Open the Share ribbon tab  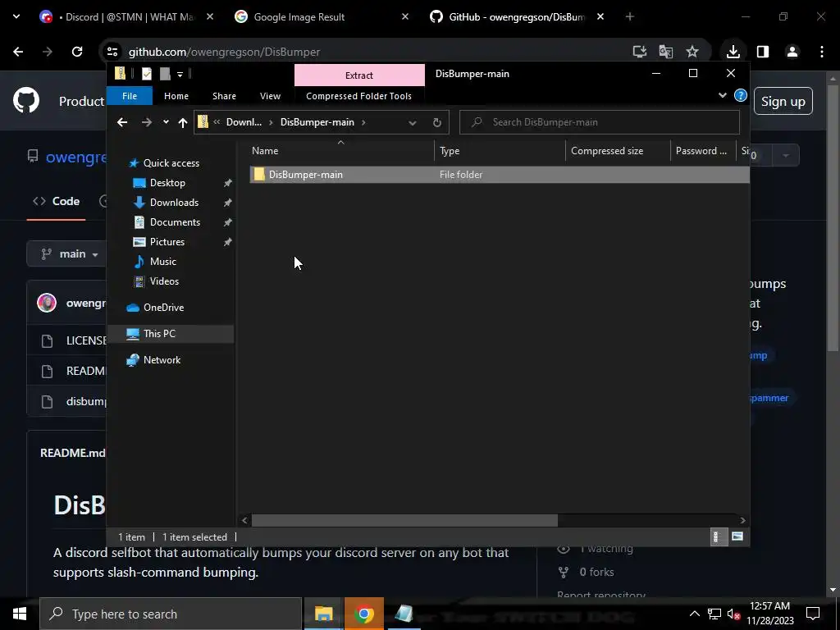(x=224, y=96)
